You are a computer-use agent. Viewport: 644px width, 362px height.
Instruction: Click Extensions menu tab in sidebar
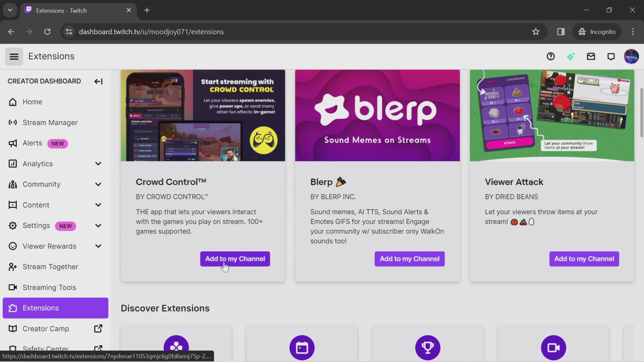point(41,308)
